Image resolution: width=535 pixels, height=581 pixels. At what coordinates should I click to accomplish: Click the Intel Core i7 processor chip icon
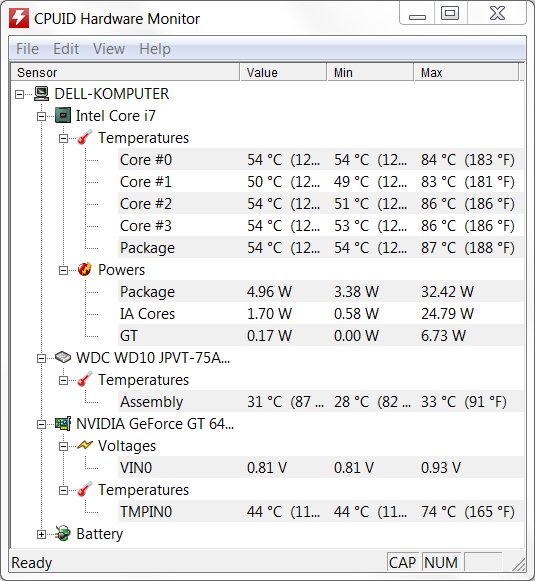click(63, 116)
